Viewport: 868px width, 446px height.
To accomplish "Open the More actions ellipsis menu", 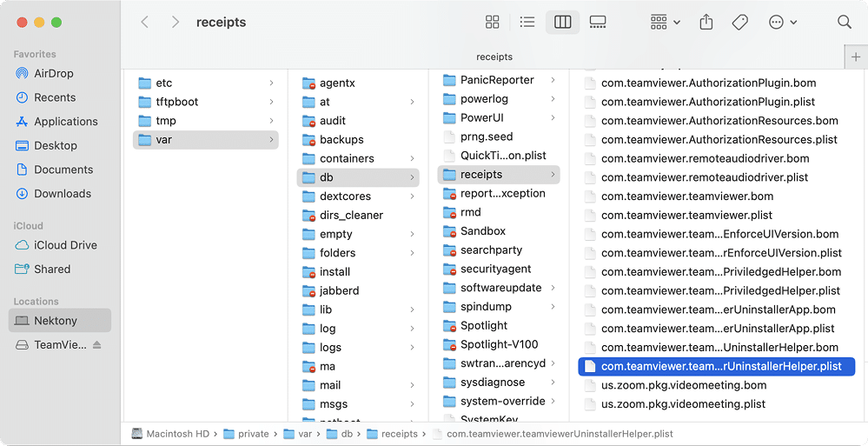I will pyautogui.click(x=783, y=22).
